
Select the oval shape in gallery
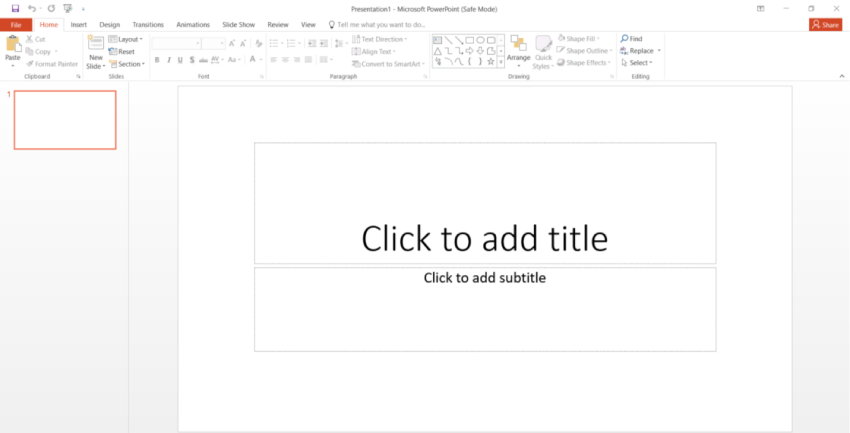coord(480,40)
